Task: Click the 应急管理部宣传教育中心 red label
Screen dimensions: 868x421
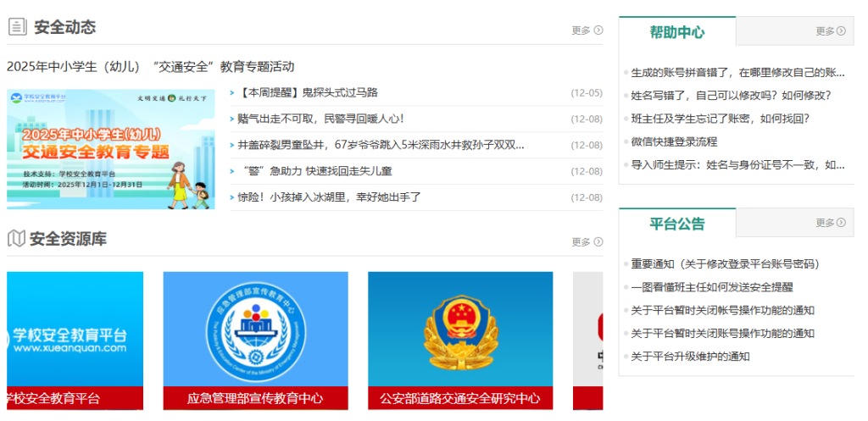Action: [256, 398]
